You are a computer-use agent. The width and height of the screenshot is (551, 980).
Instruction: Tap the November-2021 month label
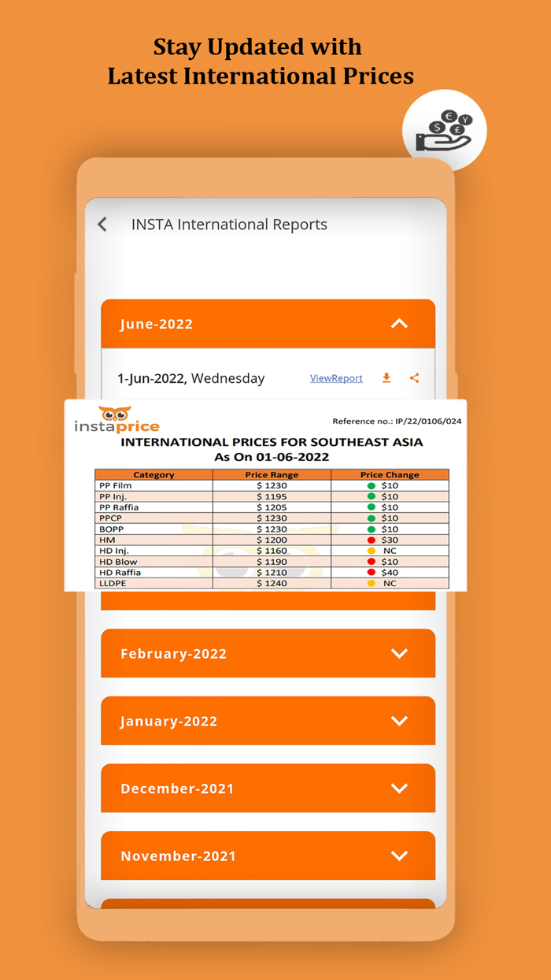178,856
